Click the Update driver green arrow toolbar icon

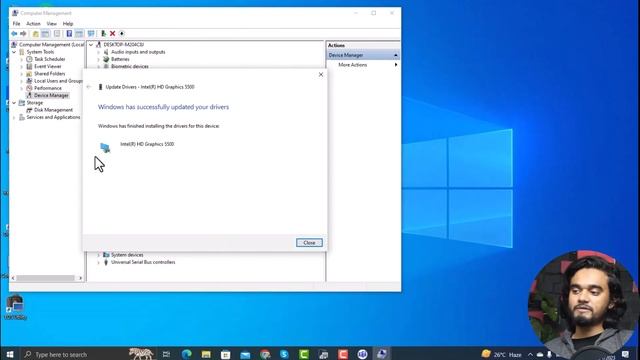coord(103,33)
